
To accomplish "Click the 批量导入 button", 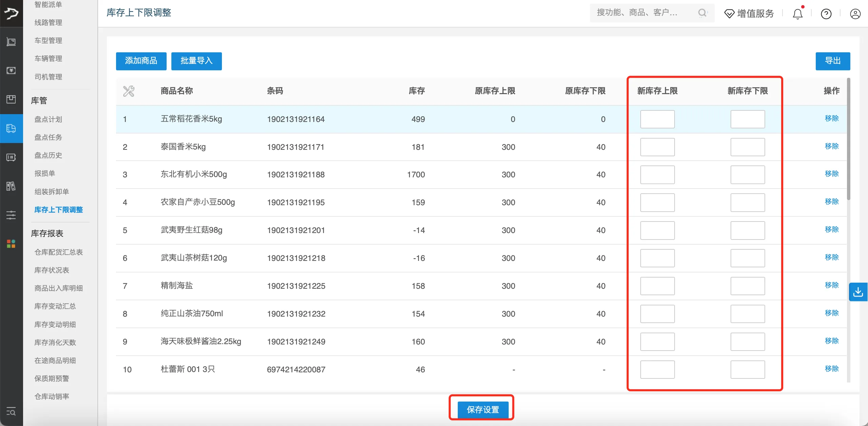I will coord(196,61).
